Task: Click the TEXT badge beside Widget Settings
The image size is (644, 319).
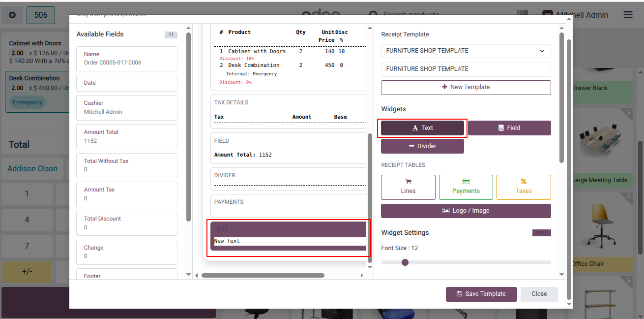Action: pyautogui.click(x=542, y=233)
